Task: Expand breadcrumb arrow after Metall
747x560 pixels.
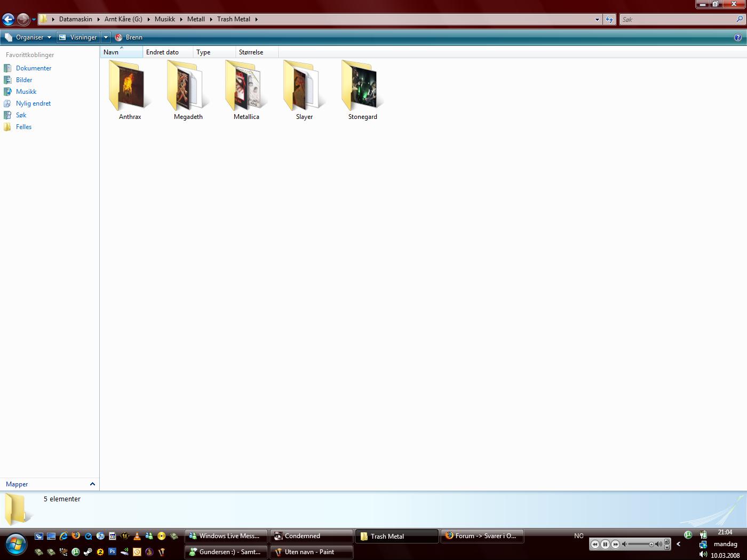Action: click(211, 19)
